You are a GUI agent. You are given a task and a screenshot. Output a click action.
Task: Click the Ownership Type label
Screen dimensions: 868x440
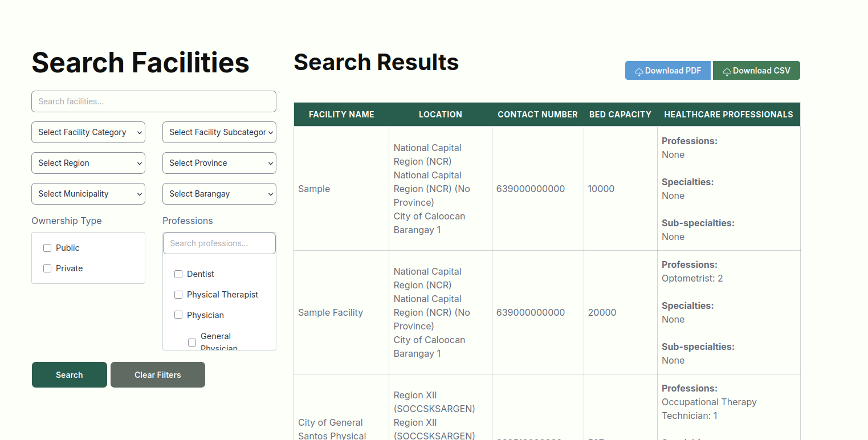pyautogui.click(x=67, y=221)
